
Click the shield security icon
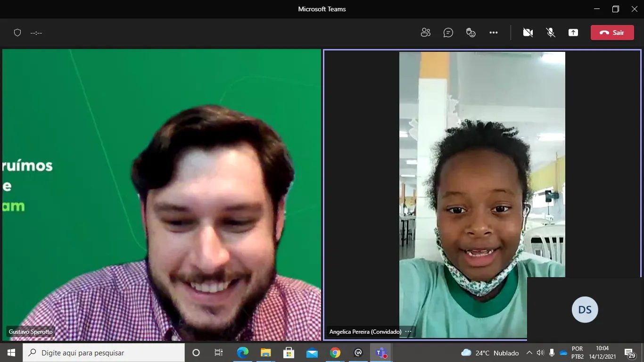click(17, 33)
